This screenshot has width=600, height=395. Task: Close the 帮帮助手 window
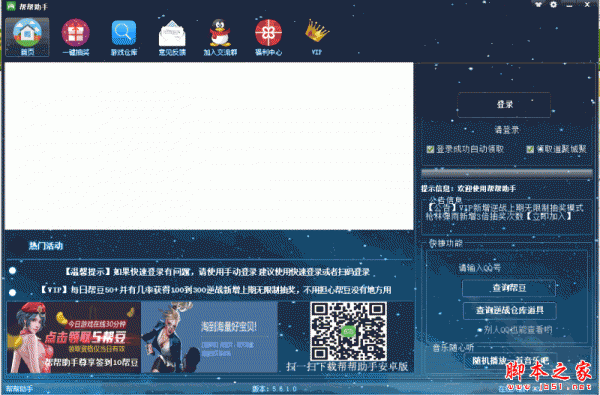tap(587, 5)
